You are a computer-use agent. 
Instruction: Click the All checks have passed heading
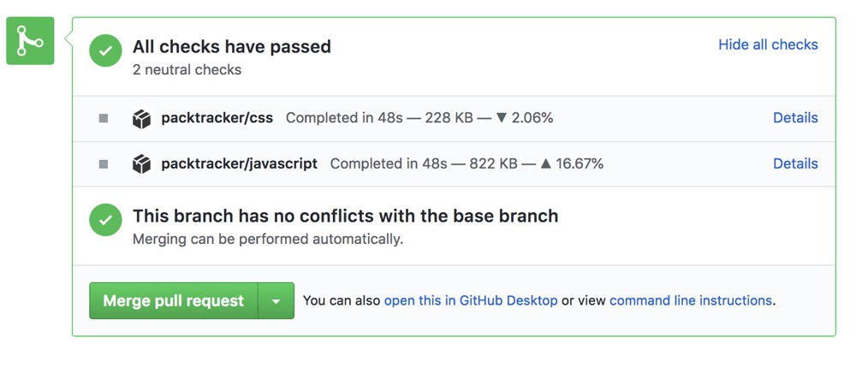231,46
